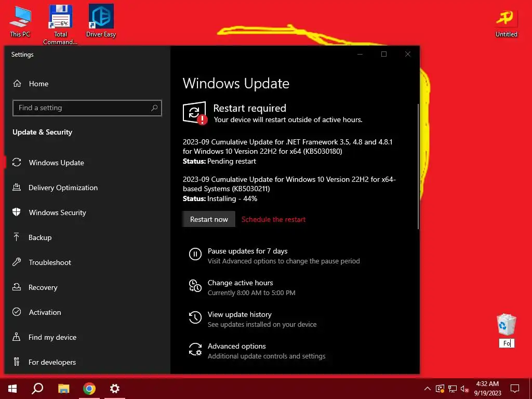This screenshot has height=399, width=532.
Task: Click the Activation checkmark circle icon
Action: coord(17,312)
